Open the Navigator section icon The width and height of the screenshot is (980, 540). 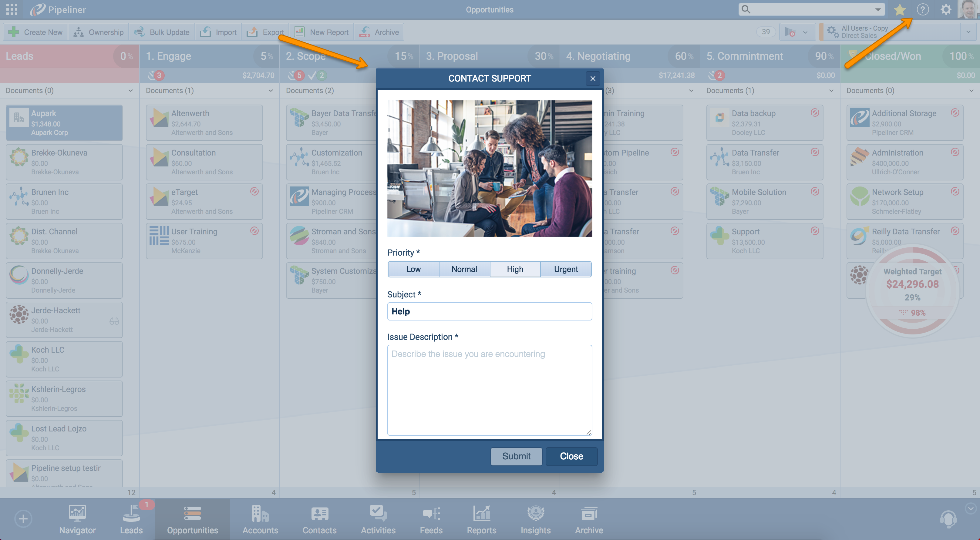(x=77, y=513)
